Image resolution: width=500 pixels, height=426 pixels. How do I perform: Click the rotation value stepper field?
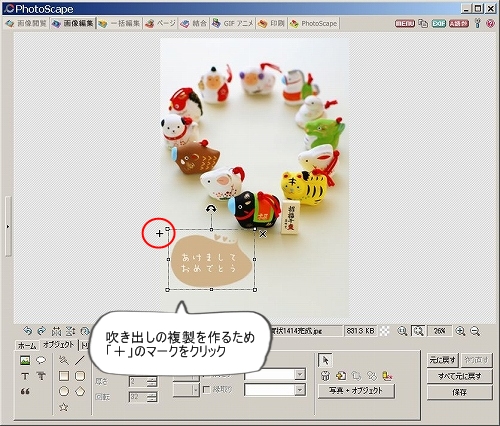[x=143, y=397]
